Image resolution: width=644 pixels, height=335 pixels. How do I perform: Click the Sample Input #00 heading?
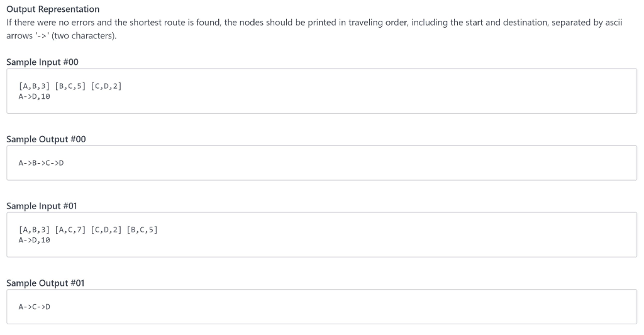tap(42, 62)
